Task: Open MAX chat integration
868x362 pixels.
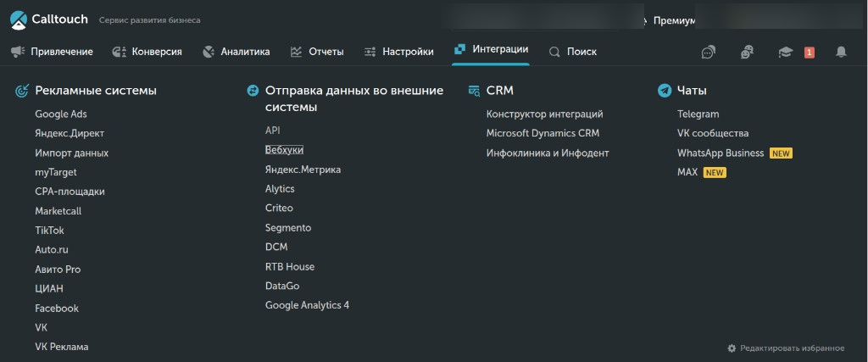Action: point(687,172)
